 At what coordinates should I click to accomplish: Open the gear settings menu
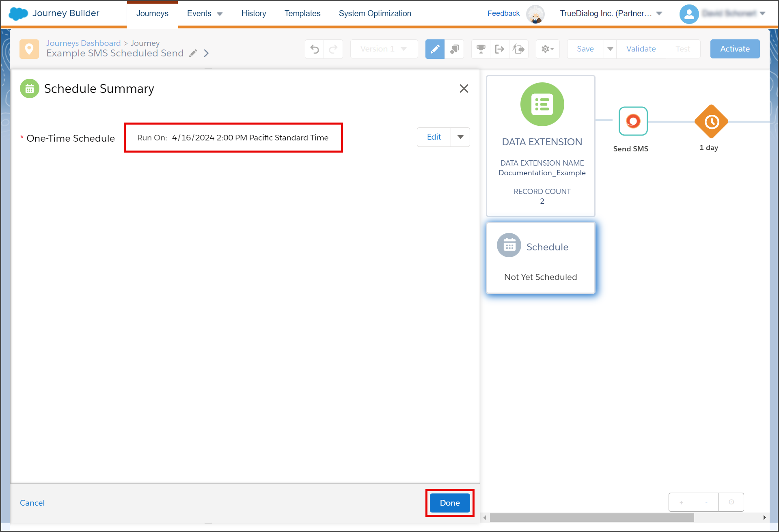pos(548,49)
